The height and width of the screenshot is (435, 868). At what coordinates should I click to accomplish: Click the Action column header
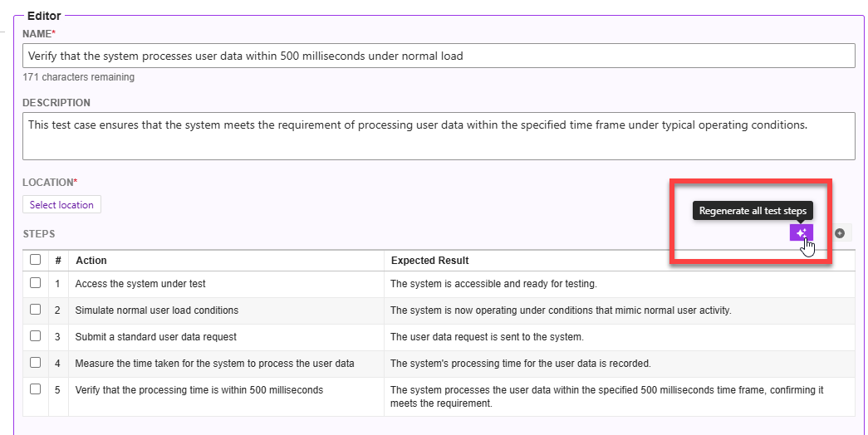(91, 260)
